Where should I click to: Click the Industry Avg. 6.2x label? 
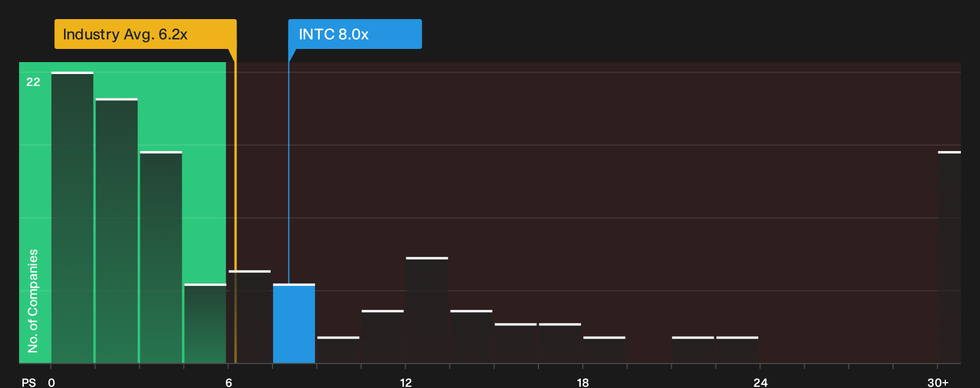pos(145,34)
